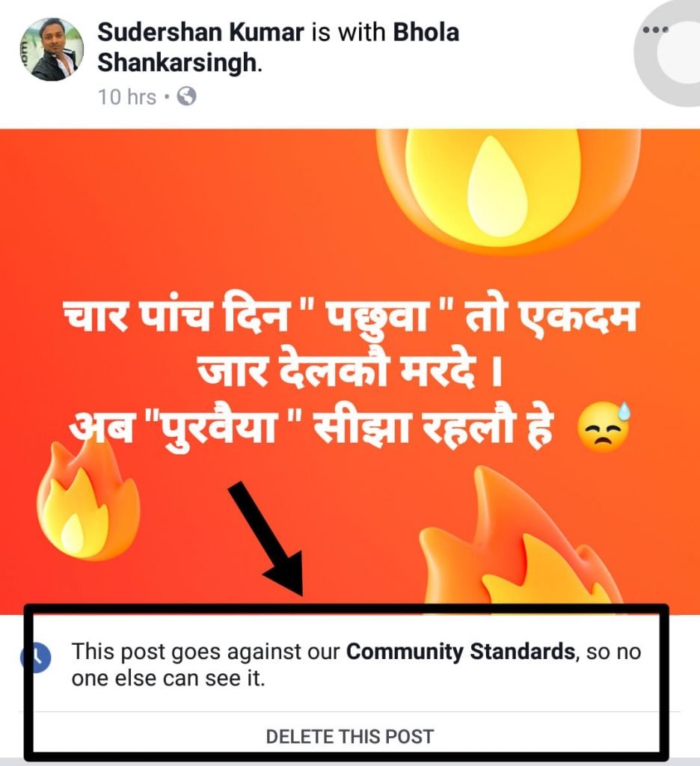
Task: Tap the grey circular overlay in corner
Action: coord(669,54)
